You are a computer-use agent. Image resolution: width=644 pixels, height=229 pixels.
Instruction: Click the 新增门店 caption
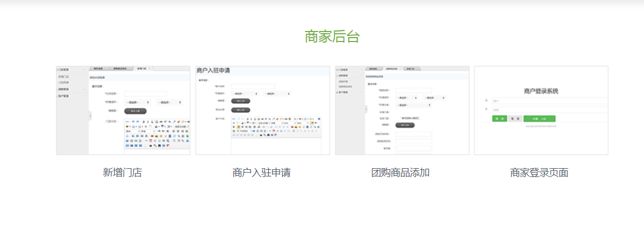(x=122, y=173)
